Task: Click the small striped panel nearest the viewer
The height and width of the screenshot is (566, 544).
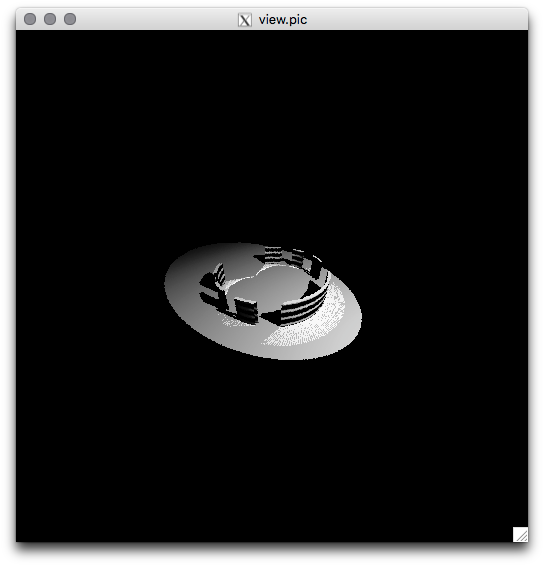Action: 246,311
